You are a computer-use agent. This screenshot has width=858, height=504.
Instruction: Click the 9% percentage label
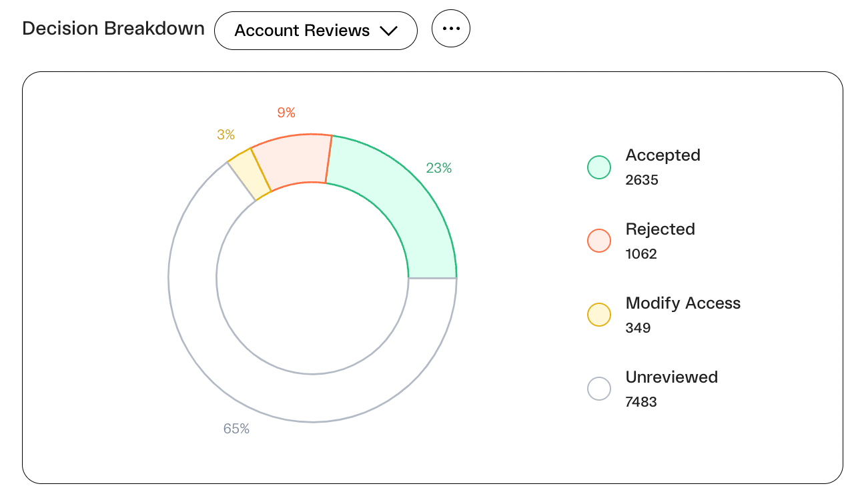[286, 113]
